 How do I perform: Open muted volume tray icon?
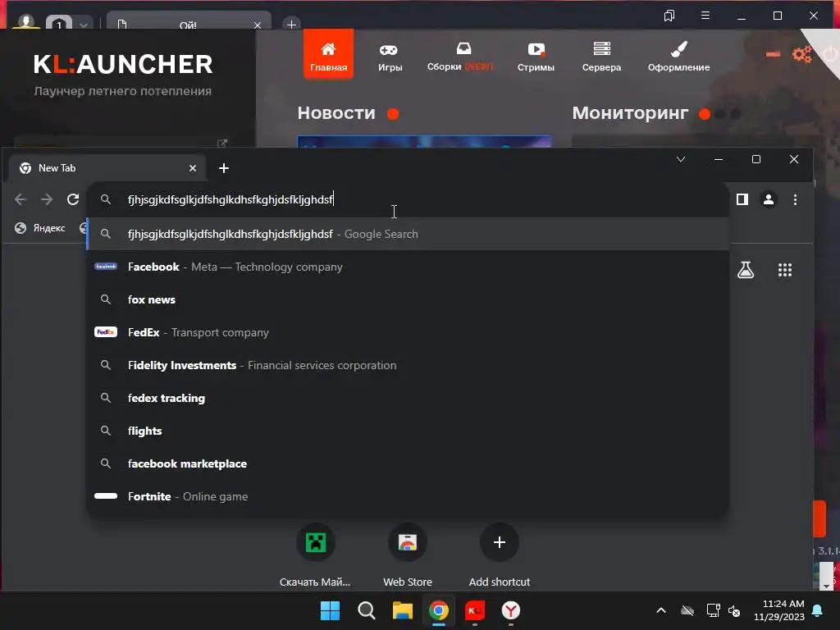click(x=734, y=610)
